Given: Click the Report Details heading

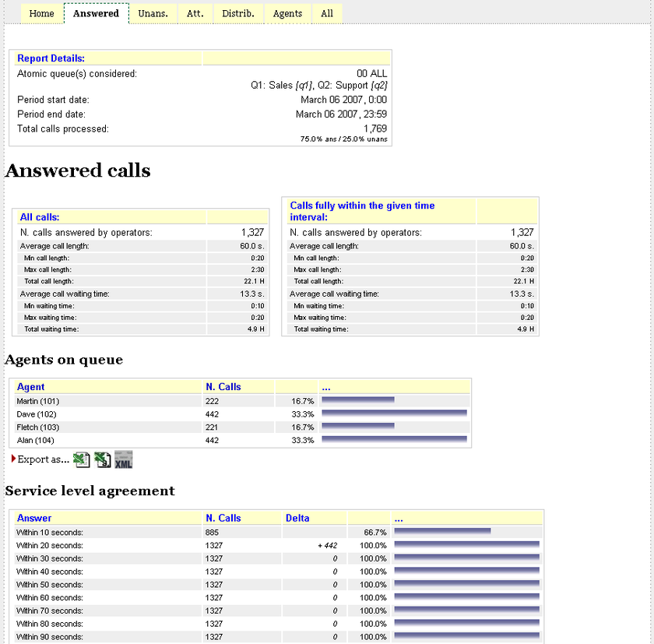Looking at the screenshot, I should 51,58.
